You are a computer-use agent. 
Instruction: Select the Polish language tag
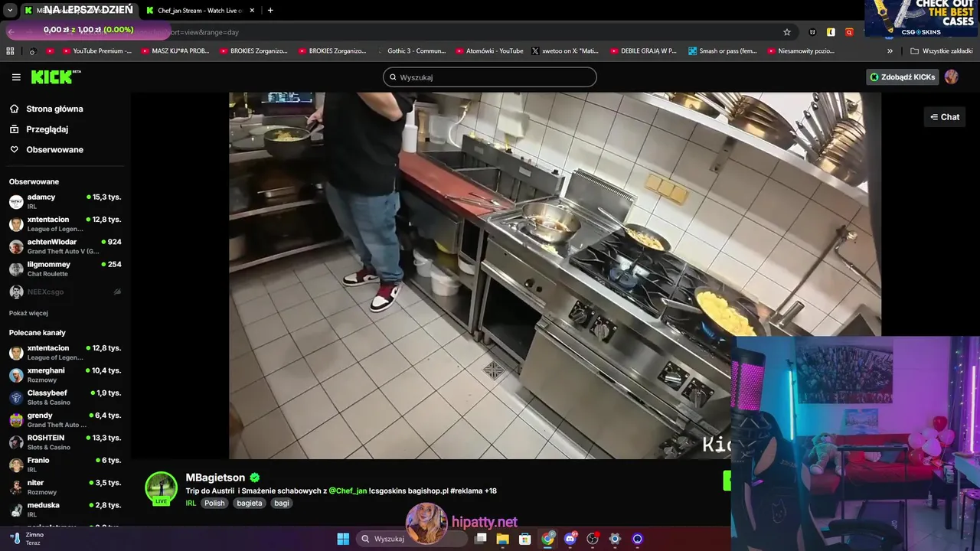pos(214,503)
